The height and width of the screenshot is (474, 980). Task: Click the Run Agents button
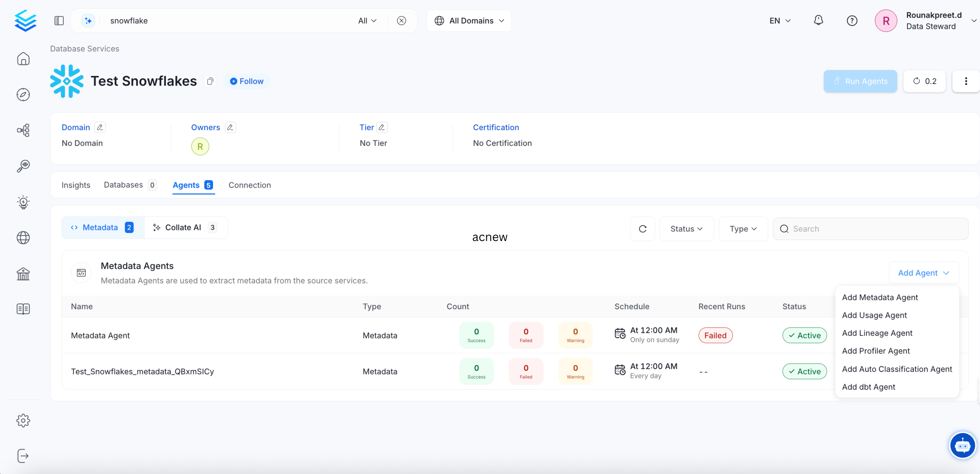click(860, 81)
